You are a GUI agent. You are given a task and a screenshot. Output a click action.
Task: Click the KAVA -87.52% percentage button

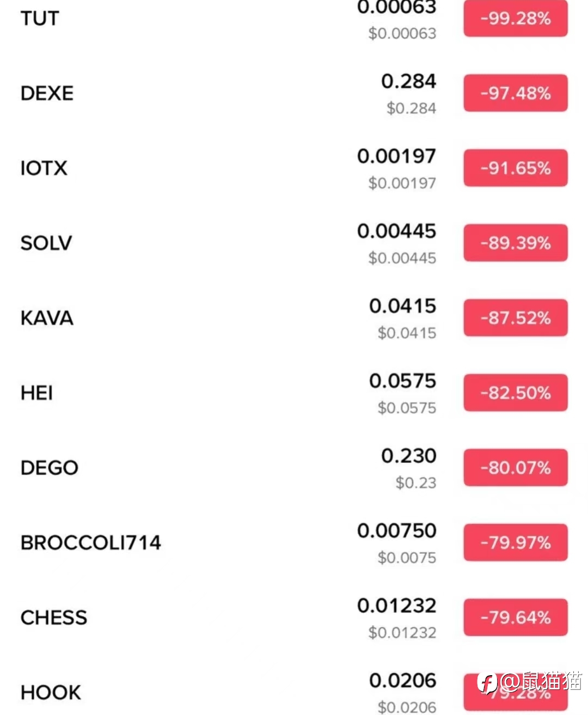point(515,317)
